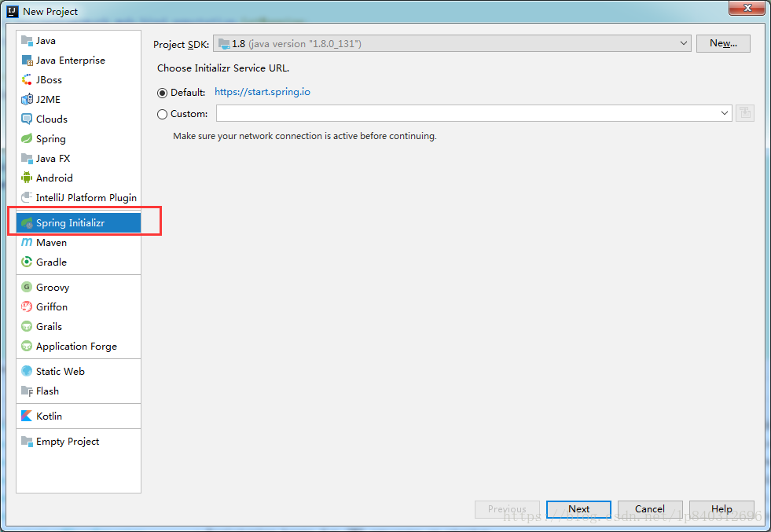Choose the IntelliJ Platform Plugin icon
The image size is (771, 532).
[27, 198]
